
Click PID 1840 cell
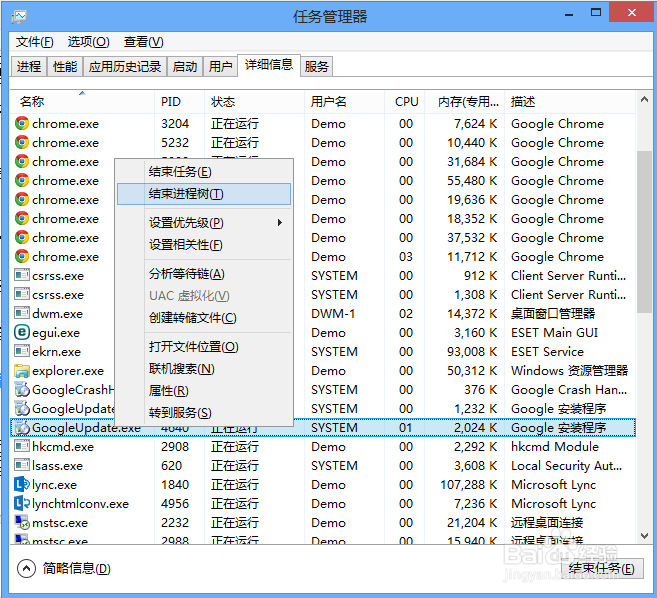(175, 484)
